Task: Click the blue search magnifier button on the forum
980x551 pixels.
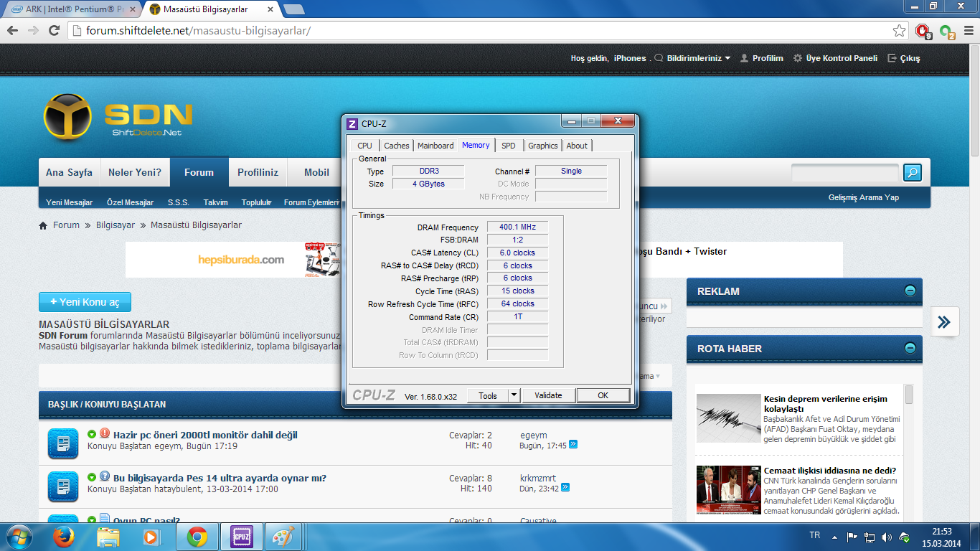Action: [913, 172]
